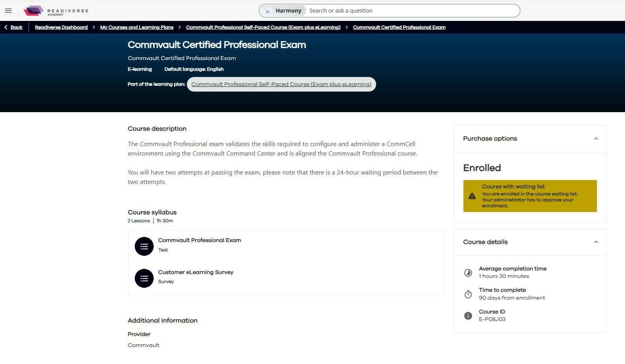Image resolution: width=625 pixels, height=364 pixels.
Task: Click the Average completion time label
Action: coord(513,268)
